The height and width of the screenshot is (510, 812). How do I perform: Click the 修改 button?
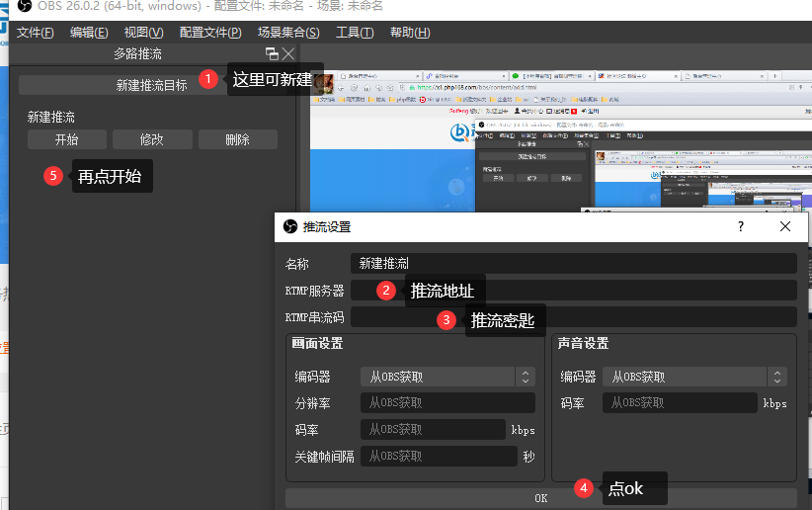coord(151,139)
